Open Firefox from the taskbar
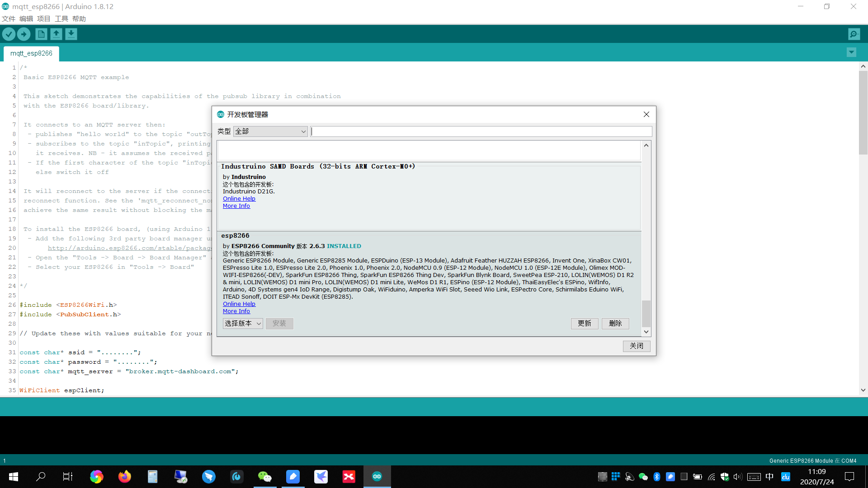The width and height of the screenshot is (868, 488). tap(124, 476)
